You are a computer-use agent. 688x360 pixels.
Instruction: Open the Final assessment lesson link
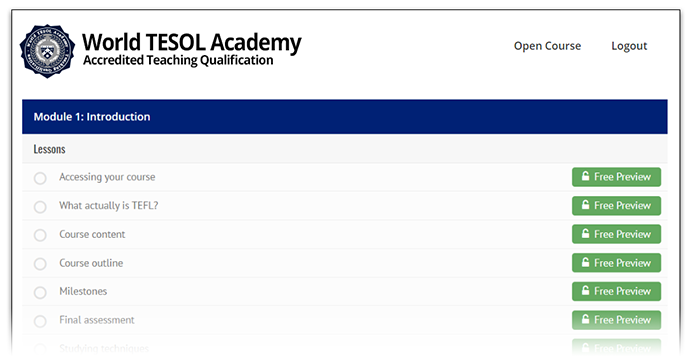click(x=97, y=320)
